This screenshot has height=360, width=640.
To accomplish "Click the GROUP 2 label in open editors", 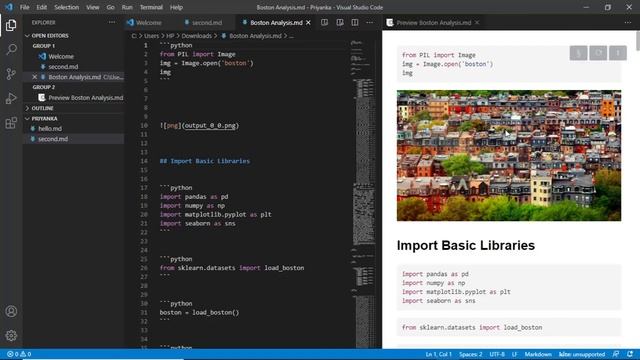I will [x=44, y=87].
